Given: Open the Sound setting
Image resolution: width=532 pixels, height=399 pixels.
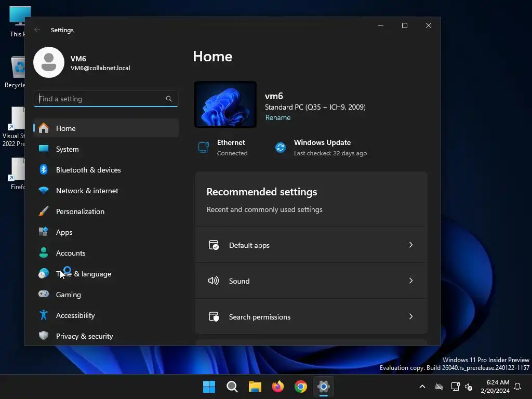Looking at the screenshot, I should pyautogui.click(x=311, y=281).
